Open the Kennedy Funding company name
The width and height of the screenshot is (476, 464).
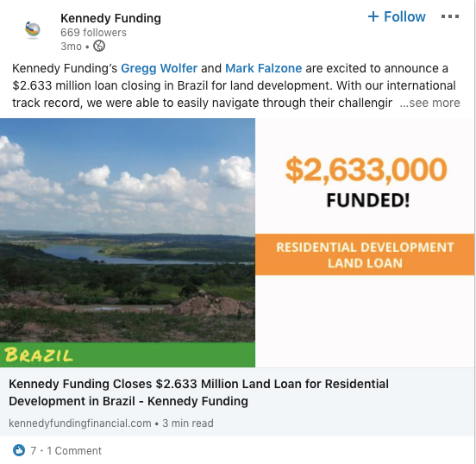(110, 18)
